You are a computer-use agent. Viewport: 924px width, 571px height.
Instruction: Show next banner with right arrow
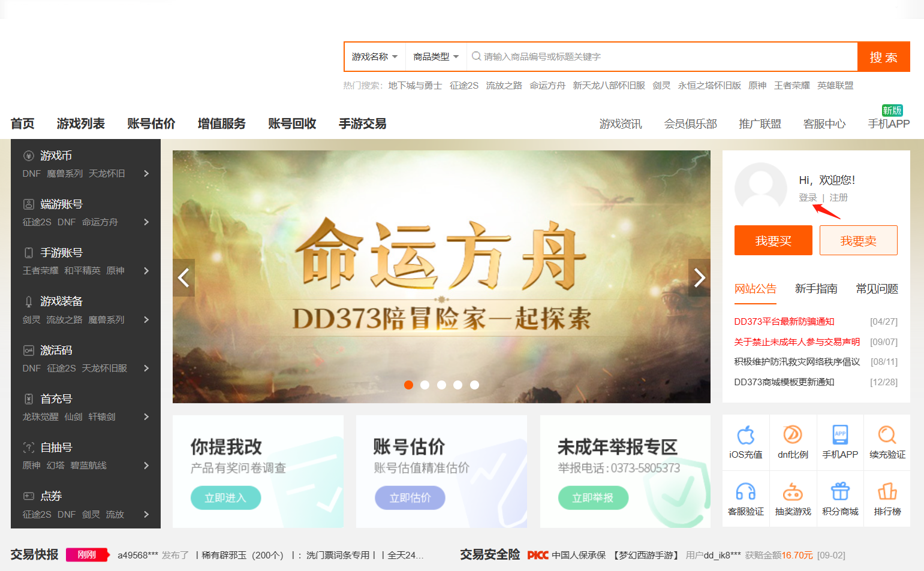coord(699,277)
